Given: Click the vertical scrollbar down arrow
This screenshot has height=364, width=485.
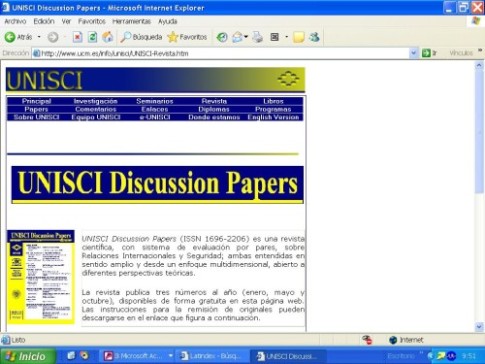Looking at the screenshot, I should pyautogui.click(x=479, y=327).
